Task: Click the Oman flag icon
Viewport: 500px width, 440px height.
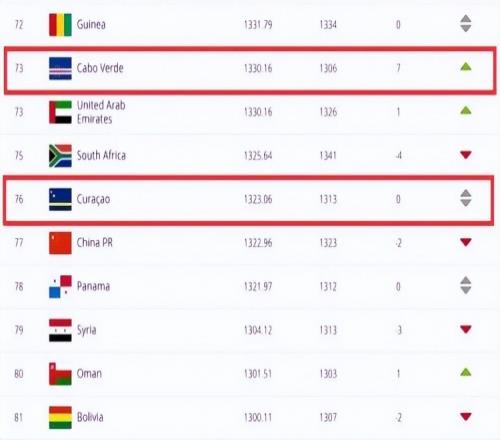Action: (x=60, y=374)
